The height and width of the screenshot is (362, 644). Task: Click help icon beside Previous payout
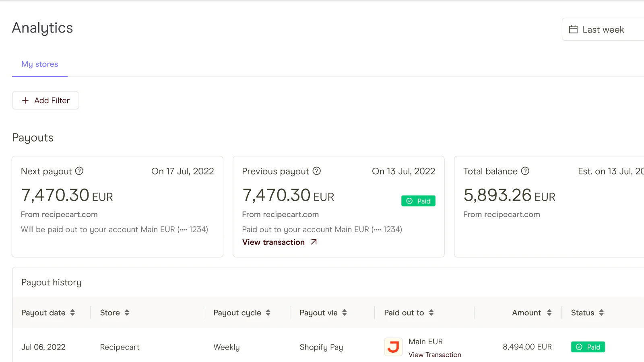click(317, 171)
